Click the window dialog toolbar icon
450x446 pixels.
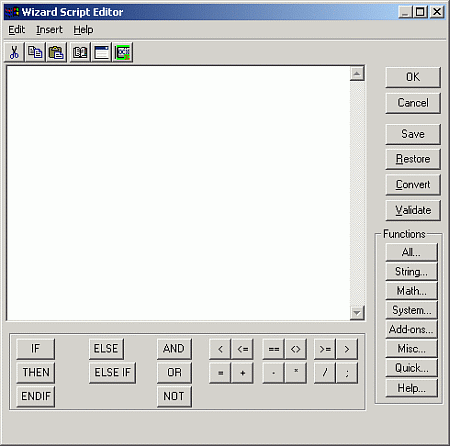[101, 52]
